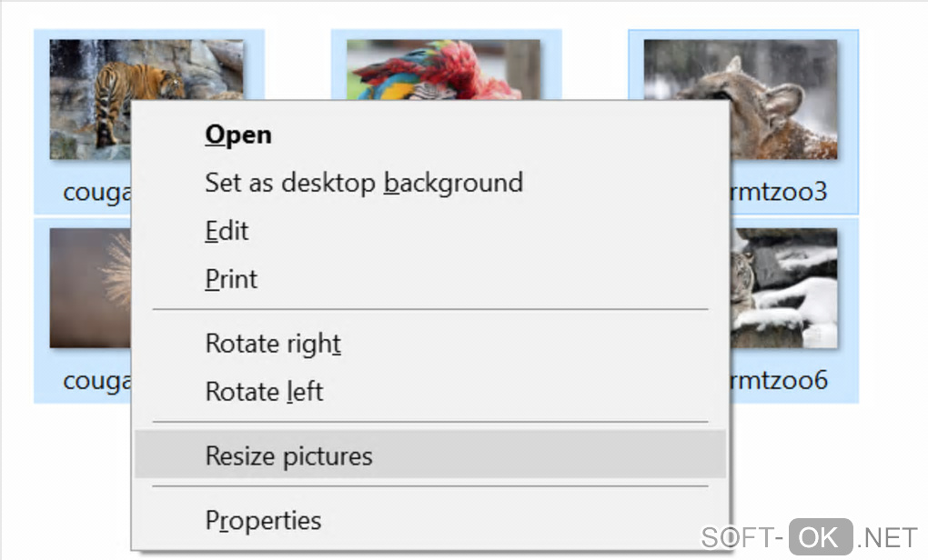This screenshot has height=560, width=928.
Task: Rotate the pictures right
Action: (x=273, y=344)
